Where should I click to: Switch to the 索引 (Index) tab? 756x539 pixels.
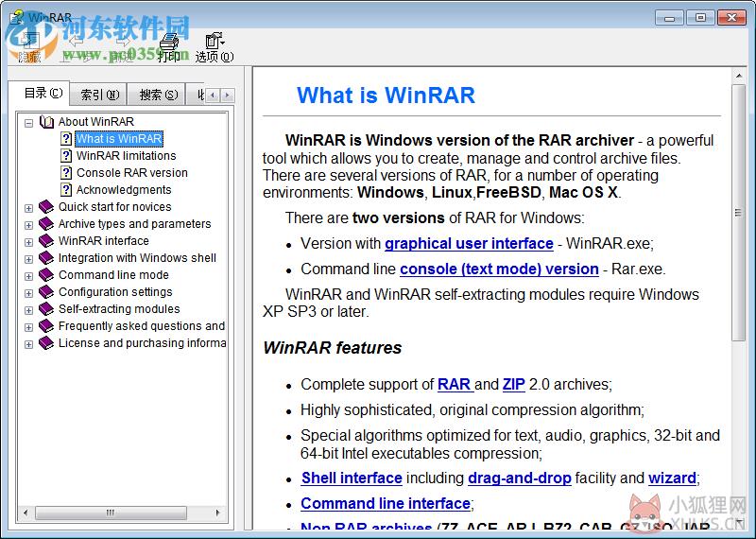point(99,95)
